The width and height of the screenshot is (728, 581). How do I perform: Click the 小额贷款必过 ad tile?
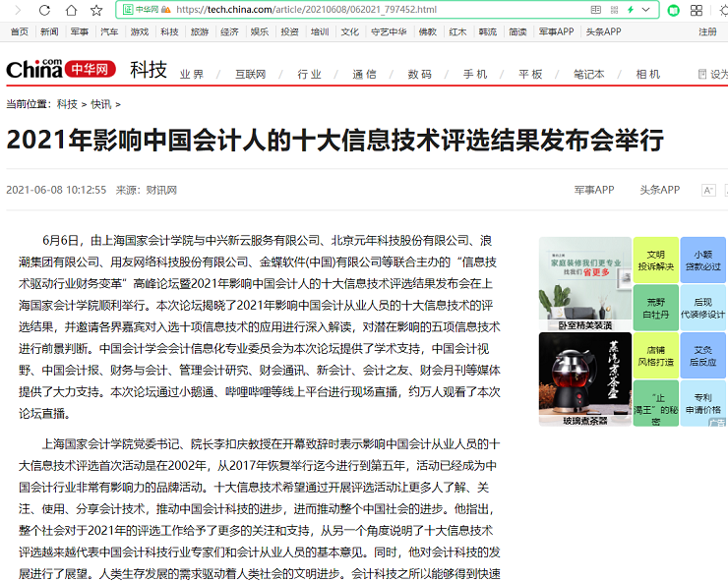[x=702, y=260]
